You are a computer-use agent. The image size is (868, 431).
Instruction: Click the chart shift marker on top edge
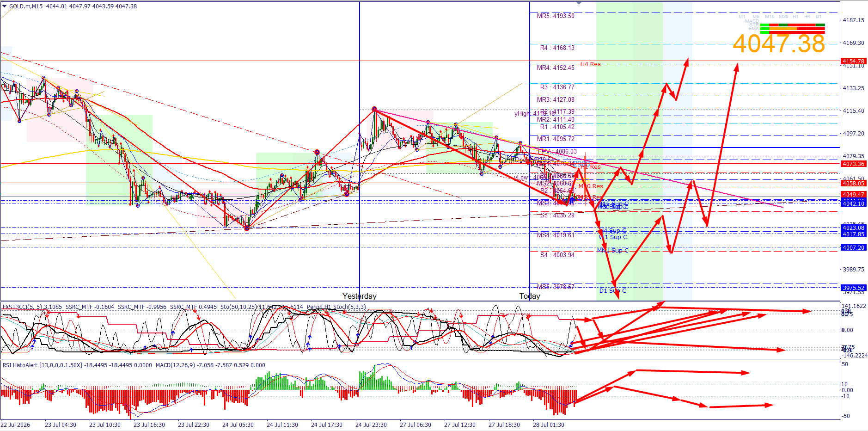coord(579,3)
